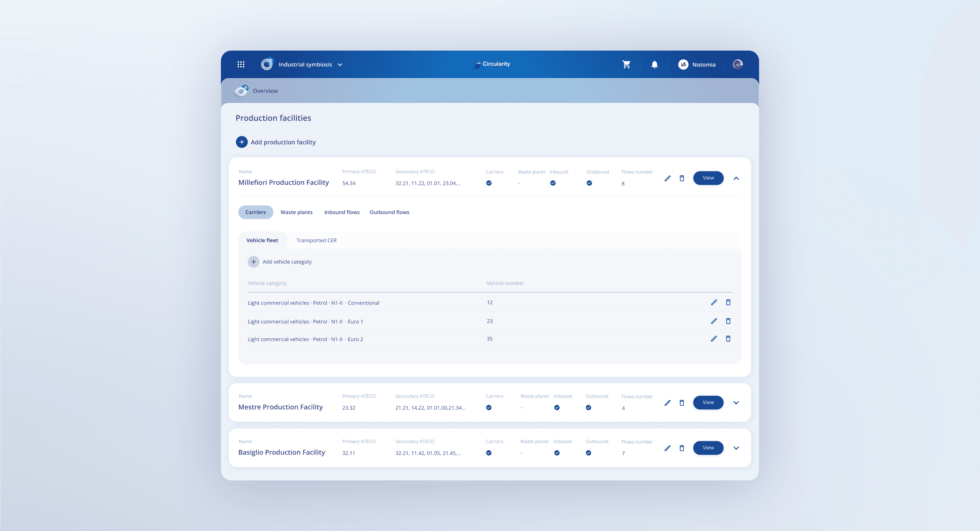Switch to the Inbound flows tab
Image resolution: width=980 pixels, height=531 pixels.
[x=342, y=212]
